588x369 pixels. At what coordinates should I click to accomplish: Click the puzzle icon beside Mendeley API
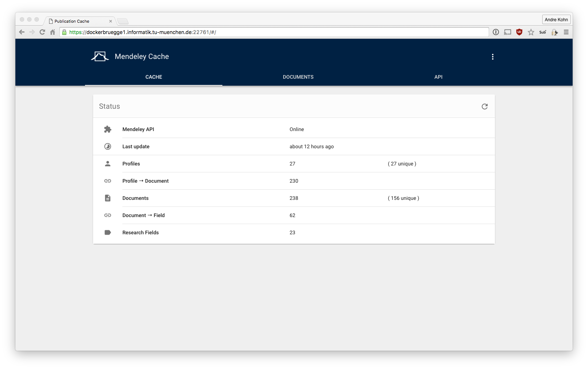(x=108, y=129)
